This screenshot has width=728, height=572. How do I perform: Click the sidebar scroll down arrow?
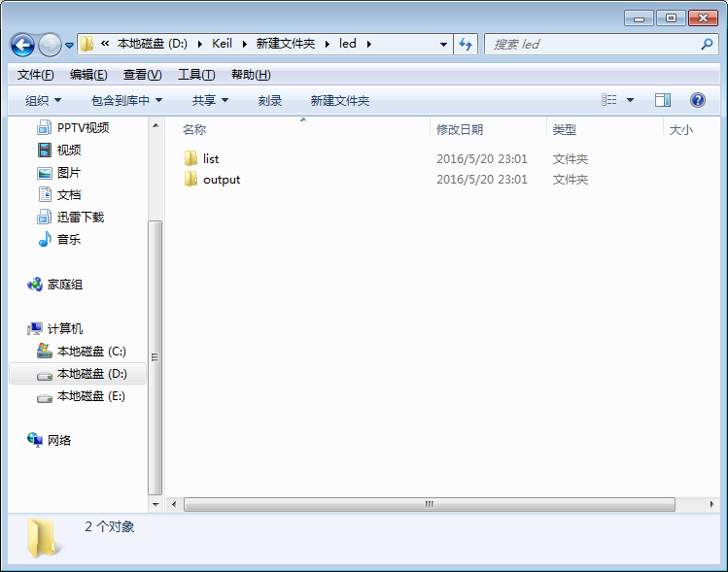click(x=156, y=504)
